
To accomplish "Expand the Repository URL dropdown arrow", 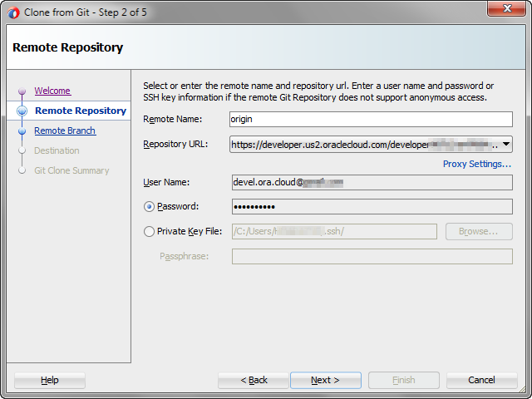I will [506, 145].
